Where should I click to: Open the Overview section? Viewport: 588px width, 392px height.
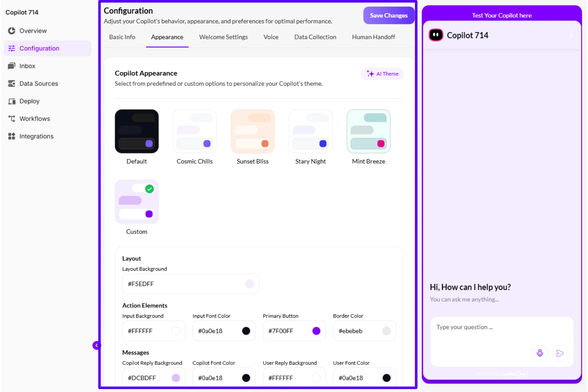click(x=33, y=31)
